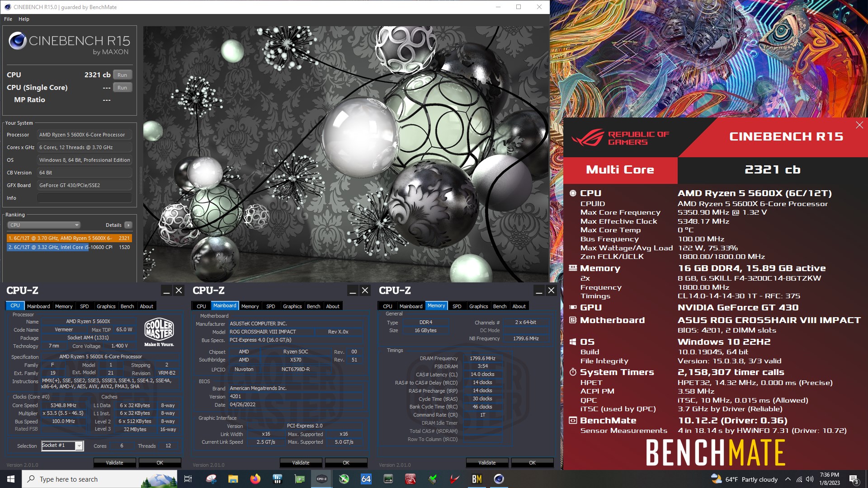Click the BENCHMATE logo at panel bottom
Screen dimensions: 868x488
point(715,453)
